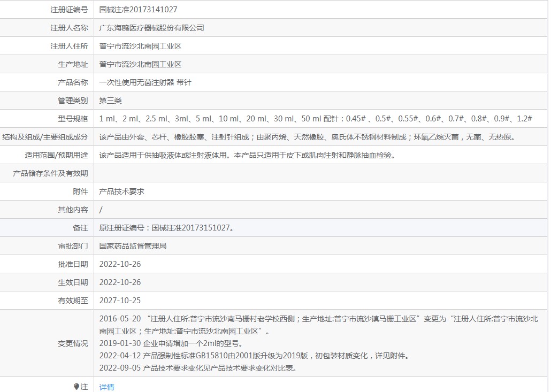Image resolution: width=551 pixels, height=392 pixels.
Task: Click the 结构及组成/主要组成成分 label
Action: [45, 137]
